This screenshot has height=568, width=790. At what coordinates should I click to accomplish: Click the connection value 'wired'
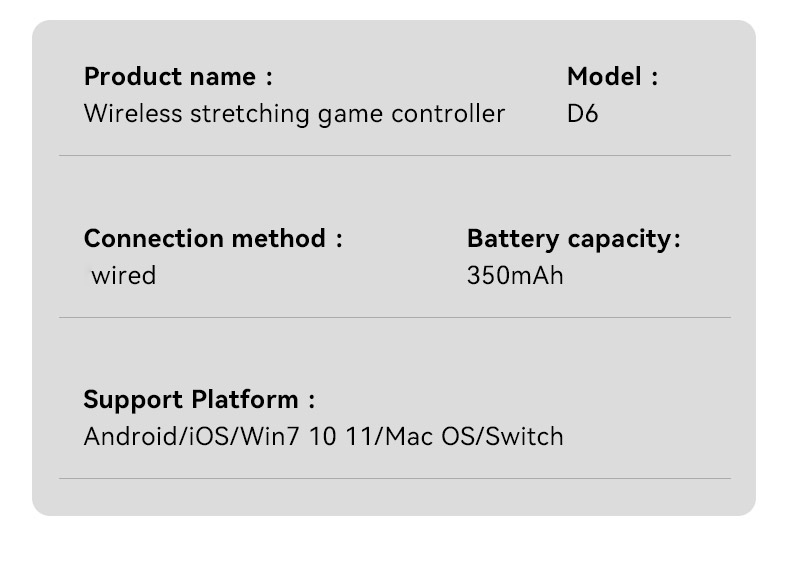click(123, 276)
